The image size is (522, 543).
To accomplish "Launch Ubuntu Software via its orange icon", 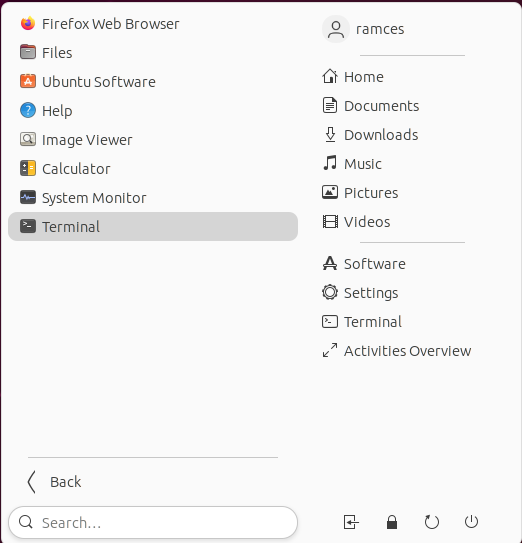I will tap(28, 81).
